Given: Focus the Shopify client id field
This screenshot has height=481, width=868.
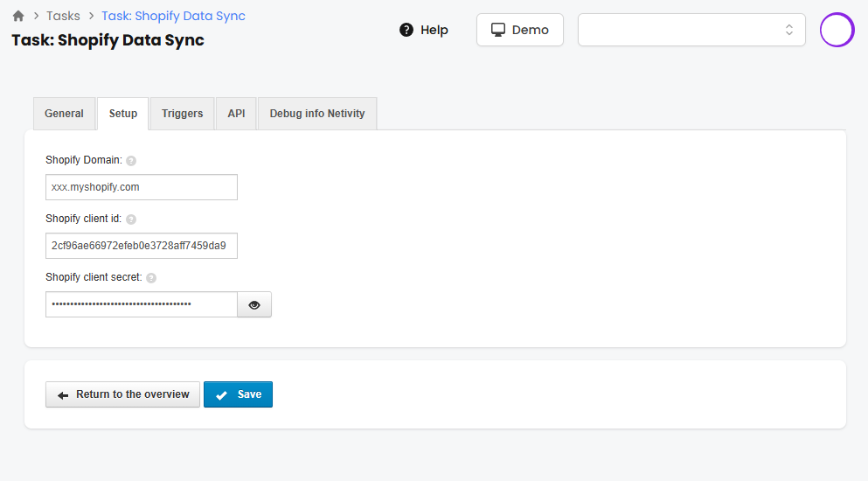Looking at the screenshot, I should tap(142, 246).
